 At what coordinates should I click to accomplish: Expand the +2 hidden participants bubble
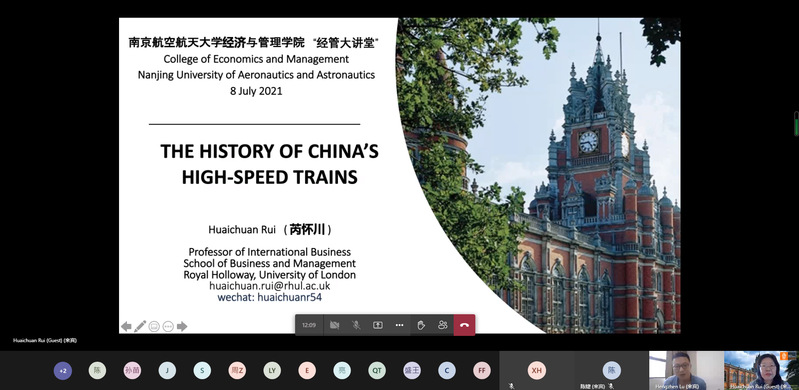63,371
